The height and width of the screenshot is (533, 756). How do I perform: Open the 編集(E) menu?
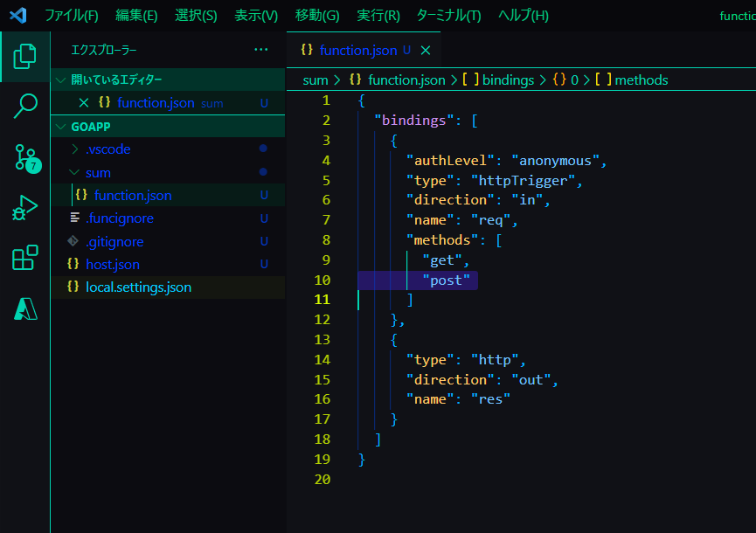pos(136,16)
